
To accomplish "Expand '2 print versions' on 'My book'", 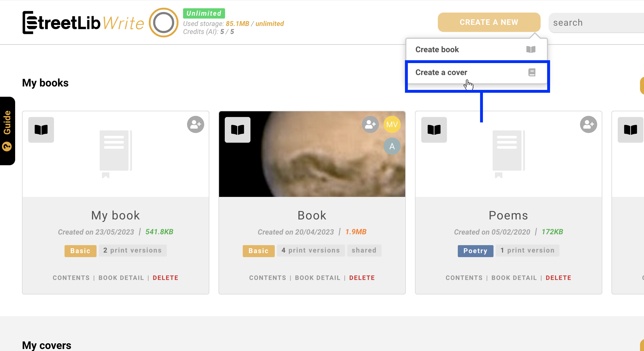I will (x=132, y=250).
